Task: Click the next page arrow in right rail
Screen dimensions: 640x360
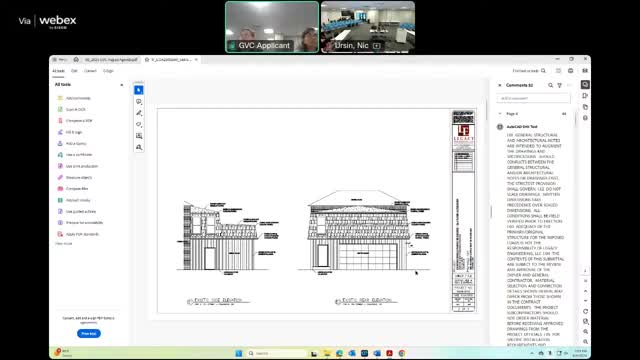Action: click(585, 301)
